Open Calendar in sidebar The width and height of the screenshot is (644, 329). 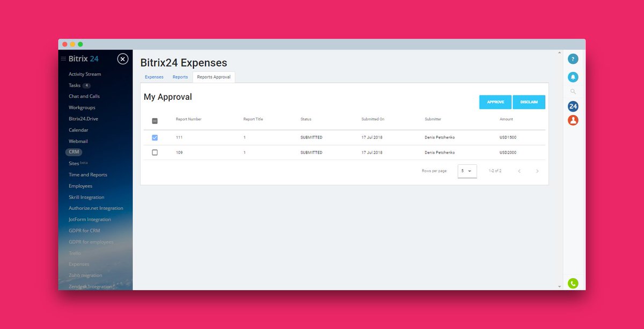[78, 130]
